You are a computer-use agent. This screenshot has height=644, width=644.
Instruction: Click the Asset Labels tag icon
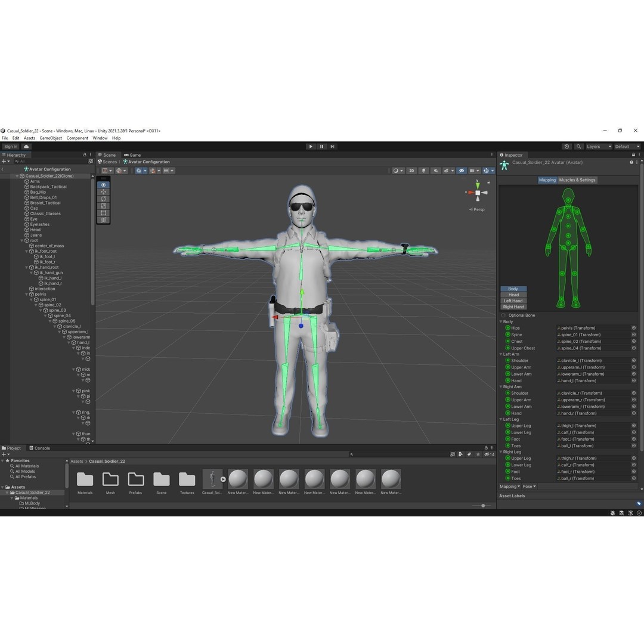coord(640,503)
